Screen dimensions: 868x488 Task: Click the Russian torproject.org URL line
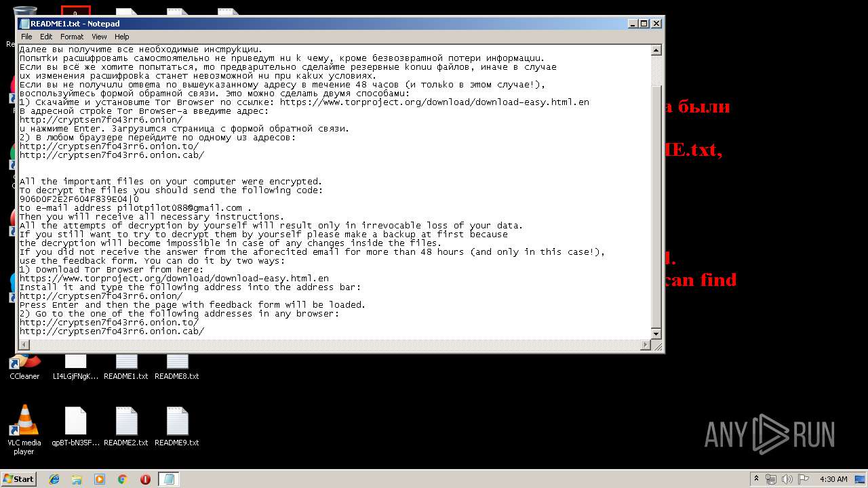click(304, 102)
